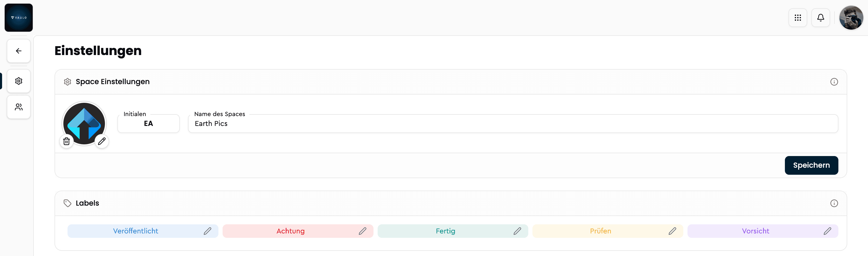Show info for Space Einstellungen section
Viewport: 868px width, 256px height.
[834, 82]
